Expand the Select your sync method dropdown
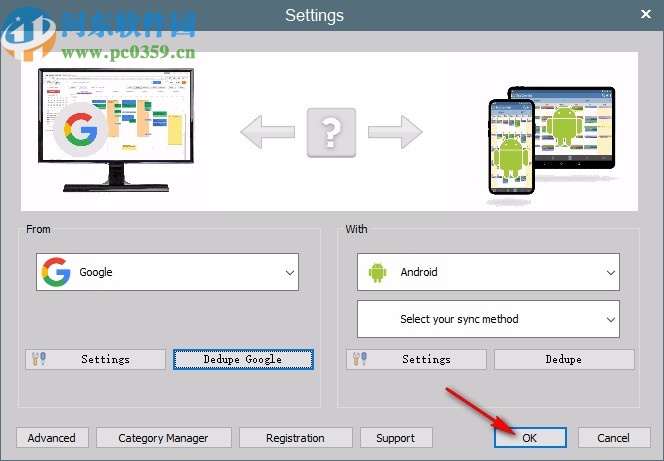664x461 pixels. pyautogui.click(x=488, y=319)
